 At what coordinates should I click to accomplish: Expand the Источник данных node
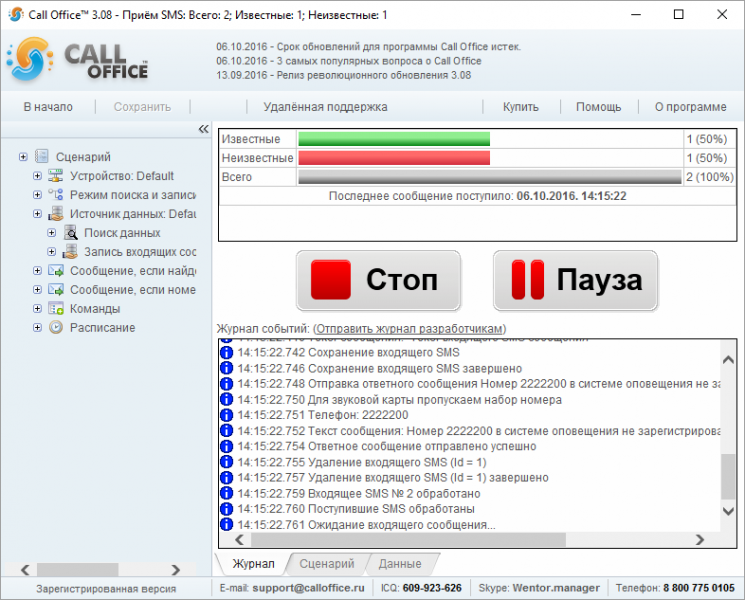click(x=37, y=214)
